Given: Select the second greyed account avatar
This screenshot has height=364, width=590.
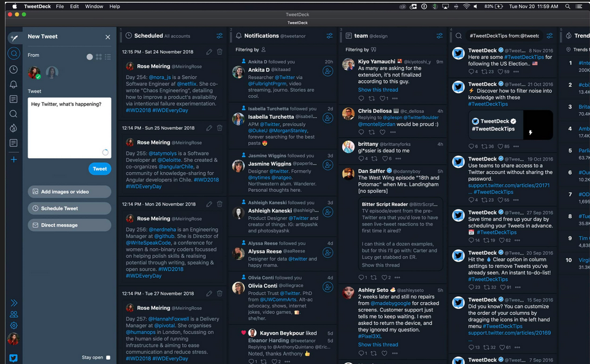Looking at the screenshot, I should coord(52,72).
